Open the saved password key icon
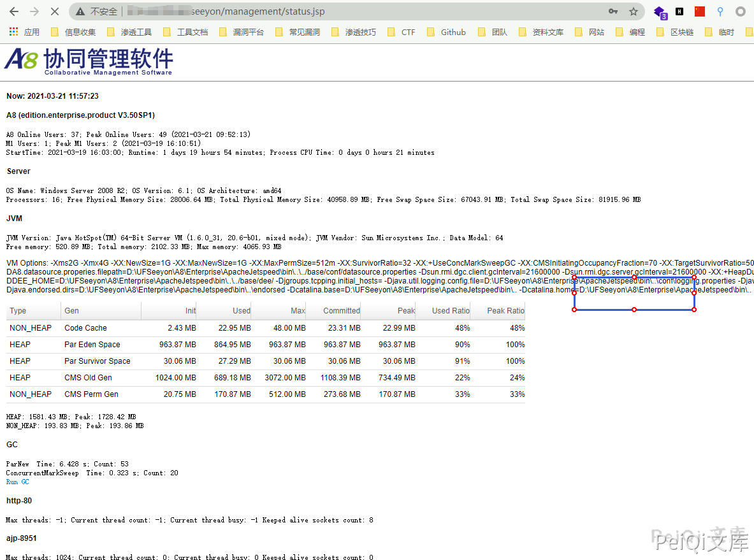Image resolution: width=754 pixels, height=560 pixels. click(613, 11)
